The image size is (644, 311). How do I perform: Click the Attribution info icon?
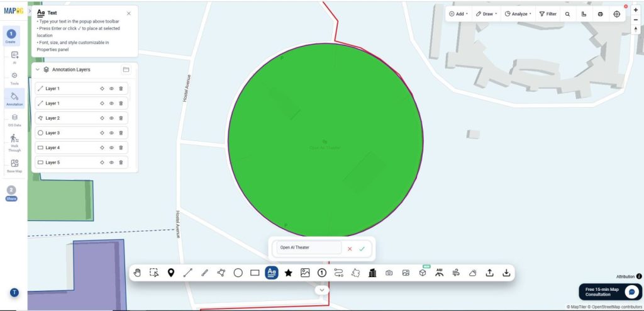(x=639, y=276)
